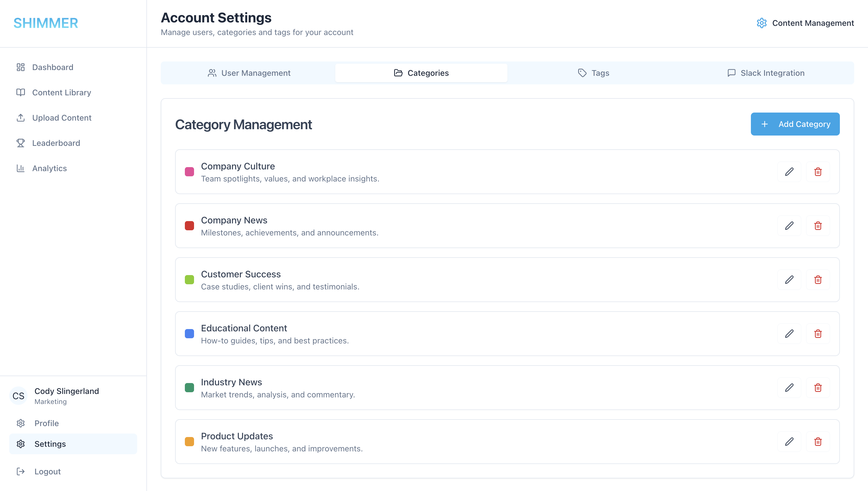Log out using the Logout link
Viewport: 868px width, 491px height.
(x=47, y=471)
